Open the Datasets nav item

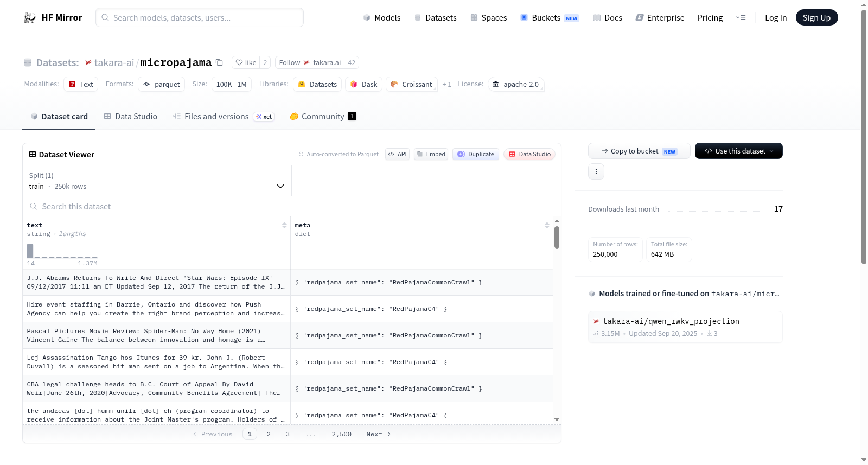pos(435,18)
